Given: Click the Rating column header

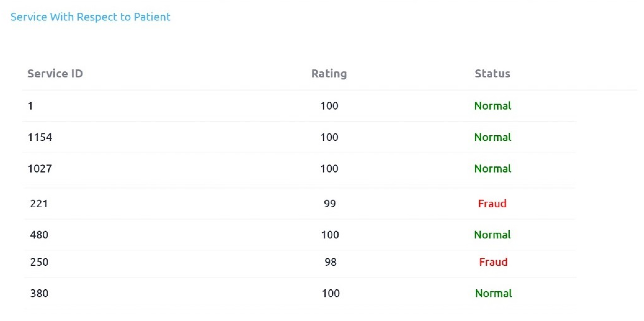Looking at the screenshot, I should 329,74.
